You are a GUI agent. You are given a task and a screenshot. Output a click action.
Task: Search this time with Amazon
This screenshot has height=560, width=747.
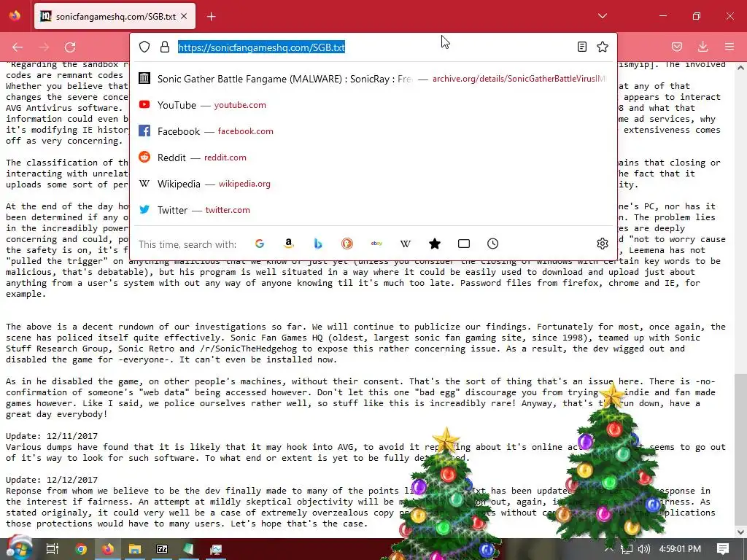289,244
